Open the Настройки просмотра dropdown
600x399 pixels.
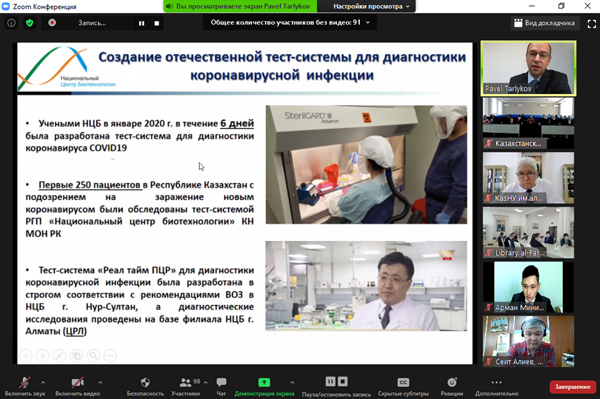[371, 7]
